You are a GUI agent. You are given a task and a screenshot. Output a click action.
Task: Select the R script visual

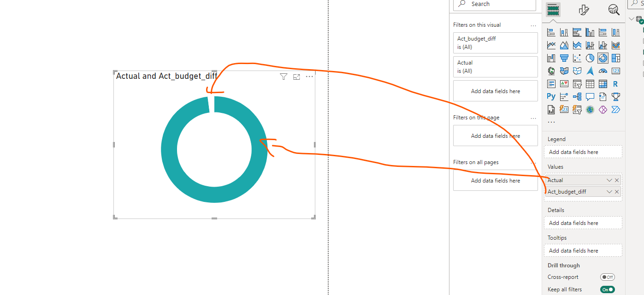click(615, 84)
